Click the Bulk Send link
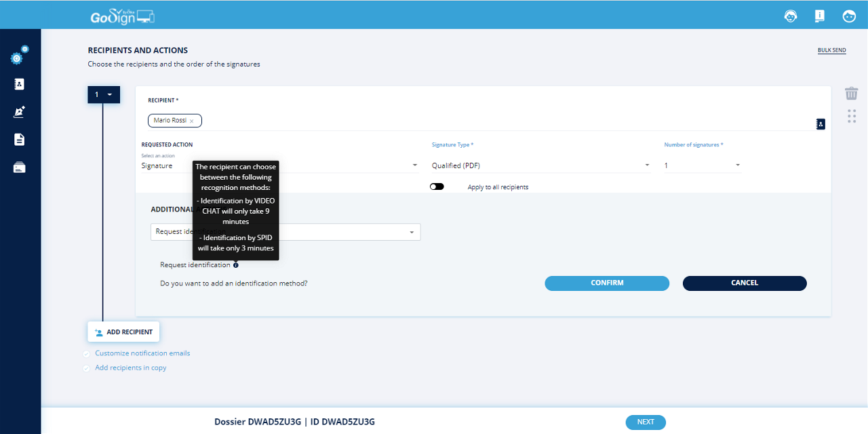This screenshot has height=434, width=868. pyautogui.click(x=831, y=51)
